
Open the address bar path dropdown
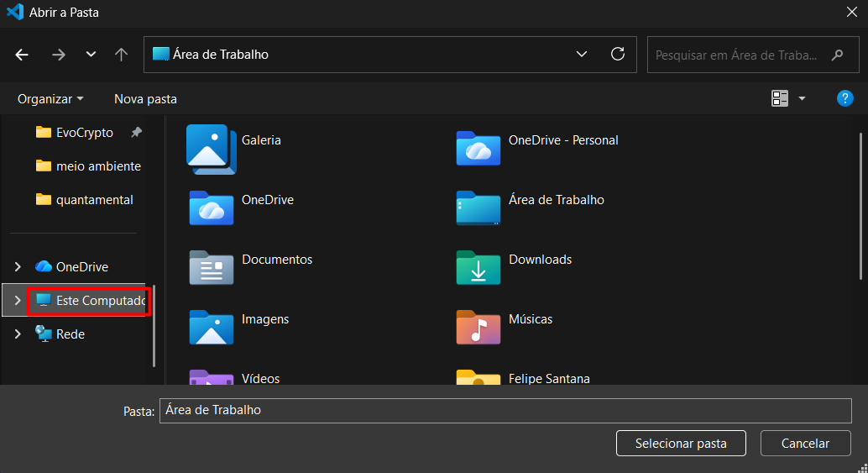(582, 55)
